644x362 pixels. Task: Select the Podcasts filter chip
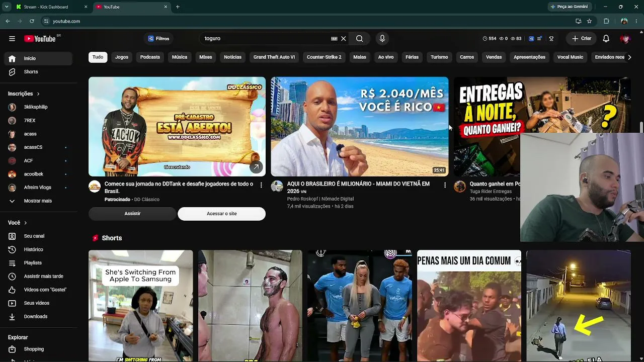click(150, 57)
